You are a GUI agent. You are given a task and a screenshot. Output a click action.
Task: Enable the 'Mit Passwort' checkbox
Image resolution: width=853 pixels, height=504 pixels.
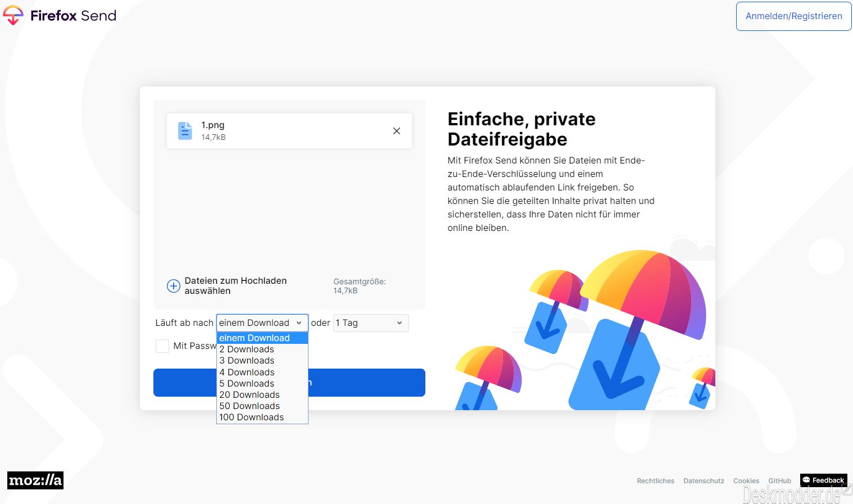pos(162,346)
